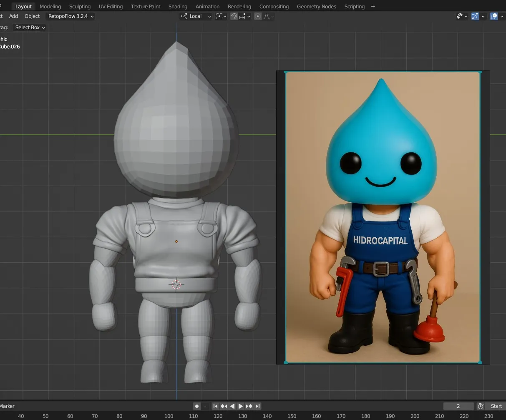This screenshot has height=420, width=506.
Task: Switch to the Shading workspace
Action: (178, 6)
